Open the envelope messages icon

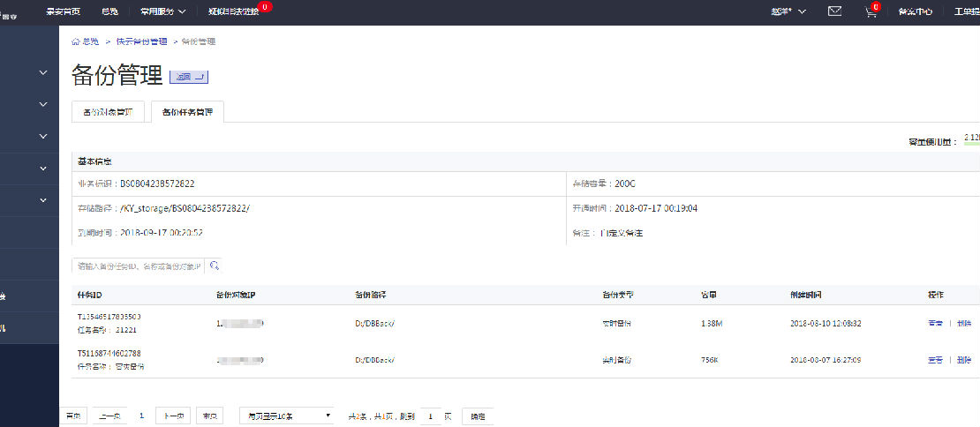(834, 11)
